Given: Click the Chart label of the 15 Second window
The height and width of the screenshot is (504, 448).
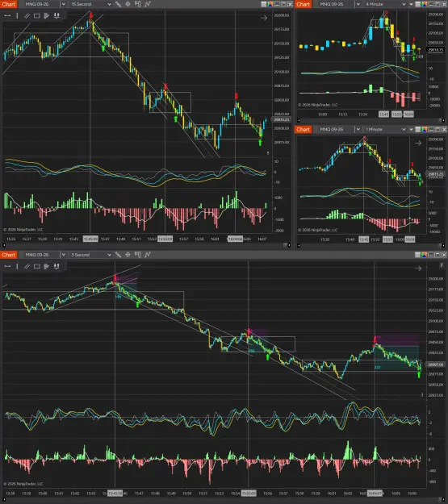Looking at the screenshot, I should click(x=9, y=4).
